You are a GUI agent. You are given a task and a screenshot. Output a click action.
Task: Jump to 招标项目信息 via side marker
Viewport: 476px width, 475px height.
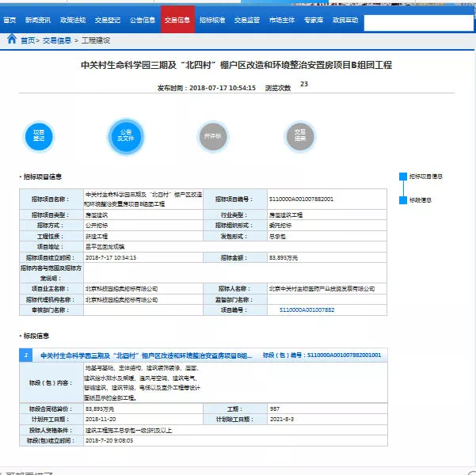pyautogui.click(x=421, y=177)
